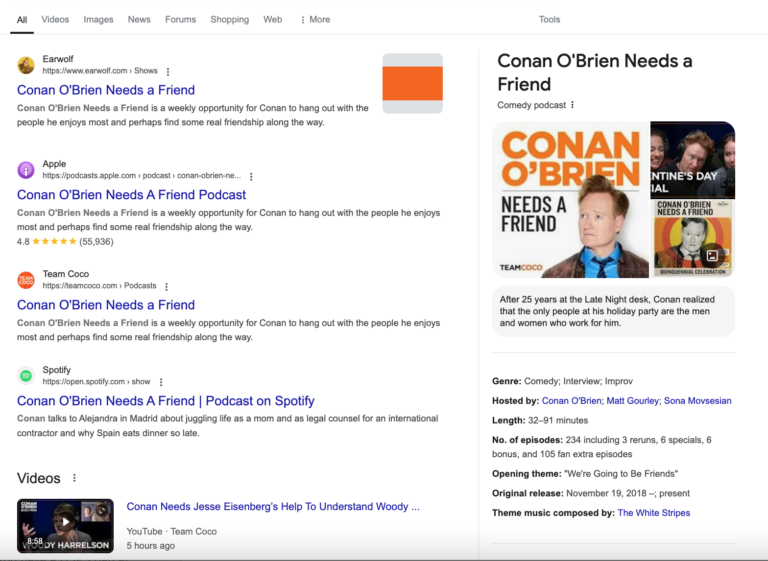The image size is (768, 561).
Task: Open the main Conan O'Brien Needs a Friend cover image
Action: pyautogui.click(x=571, y=199)
